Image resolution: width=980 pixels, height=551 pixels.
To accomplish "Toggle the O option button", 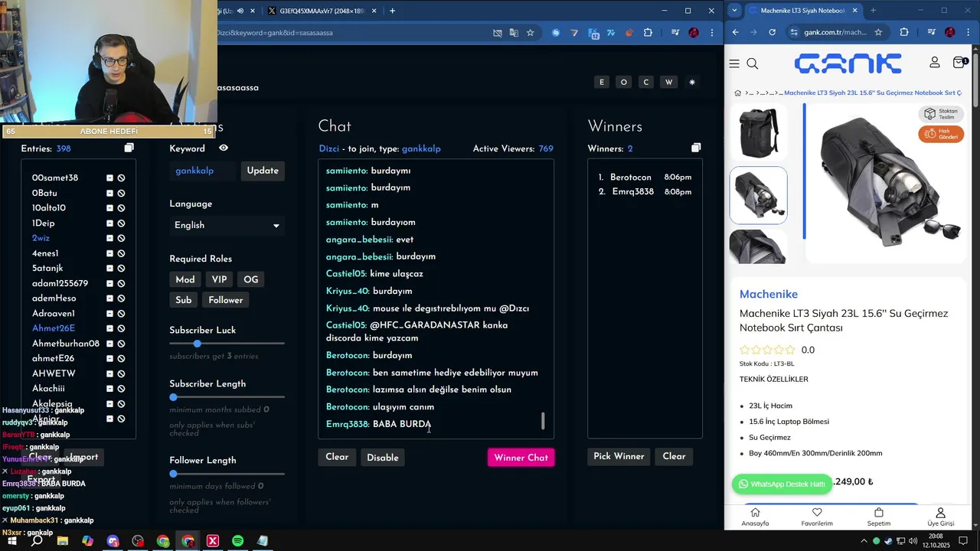I will tap(624, 82).
